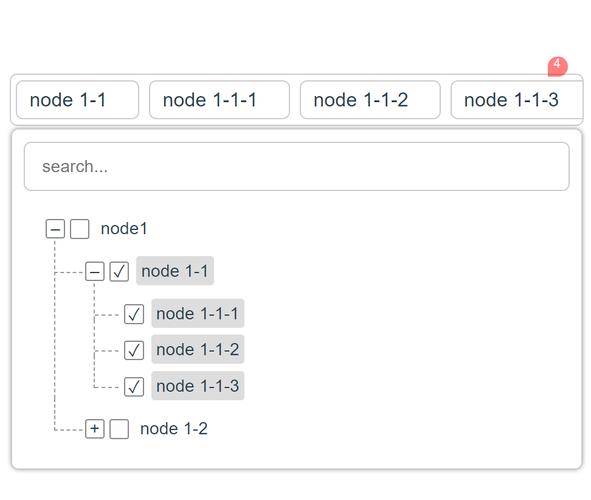Click the search input field
This screenshot has width=591, height=500.
pos(297,167)
